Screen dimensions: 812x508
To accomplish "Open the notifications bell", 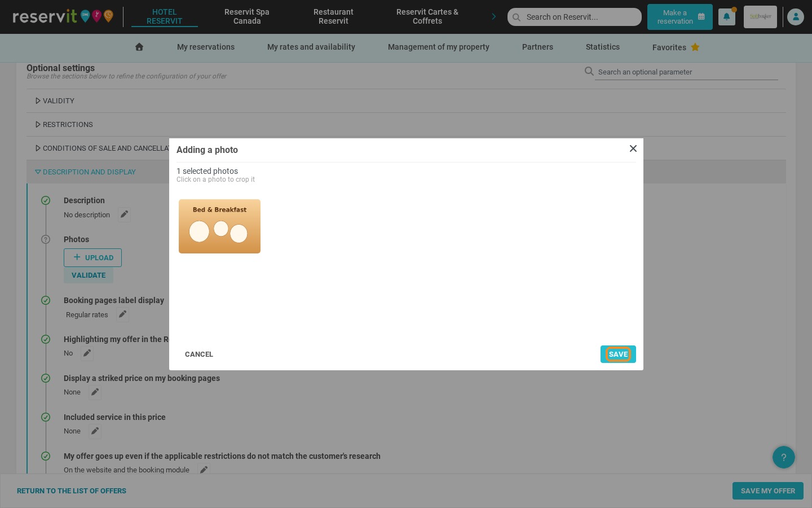I will pos(726,17).
